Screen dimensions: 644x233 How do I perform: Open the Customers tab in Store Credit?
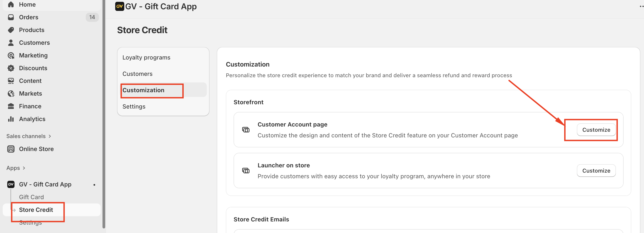(137, 74)
